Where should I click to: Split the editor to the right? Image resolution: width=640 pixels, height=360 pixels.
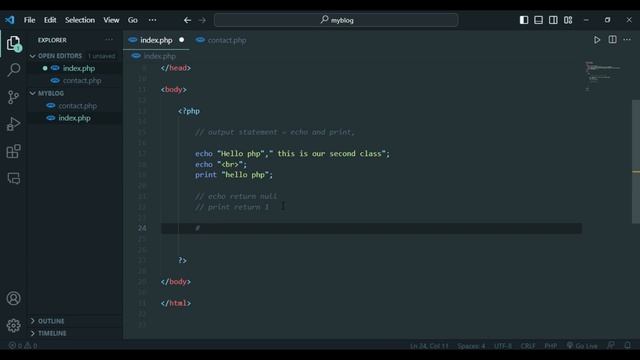click(612, 40)
